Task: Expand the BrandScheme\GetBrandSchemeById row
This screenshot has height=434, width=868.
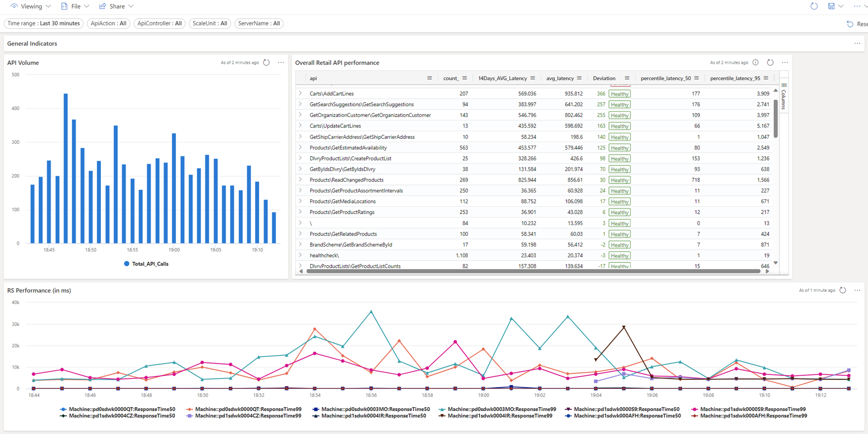Action: pyautogui.click(x=300, y=244)
